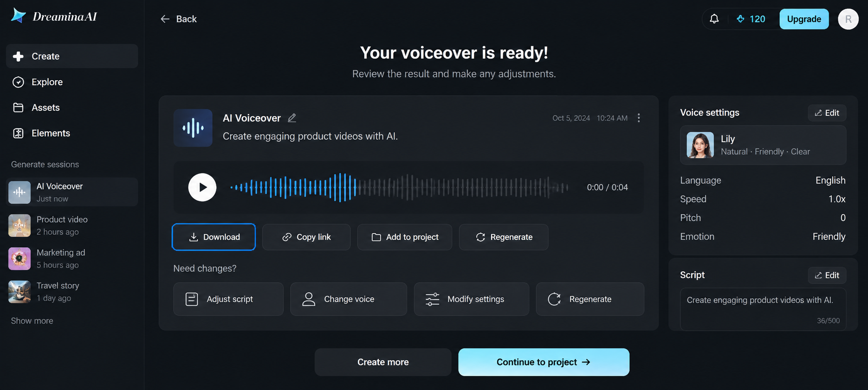This screenshot has width=868, height=390.
Task: Click Change voice
Action: [x=349, y=299]
